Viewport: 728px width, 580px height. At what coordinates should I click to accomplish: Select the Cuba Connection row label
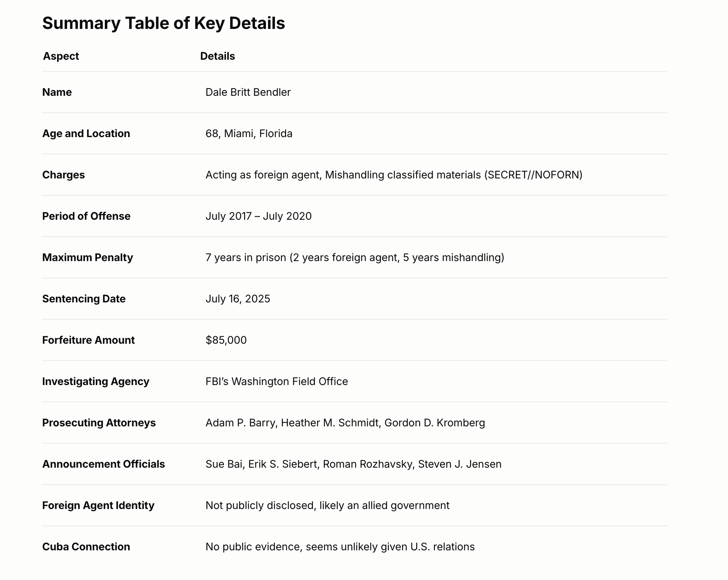[x=86, y=547]
